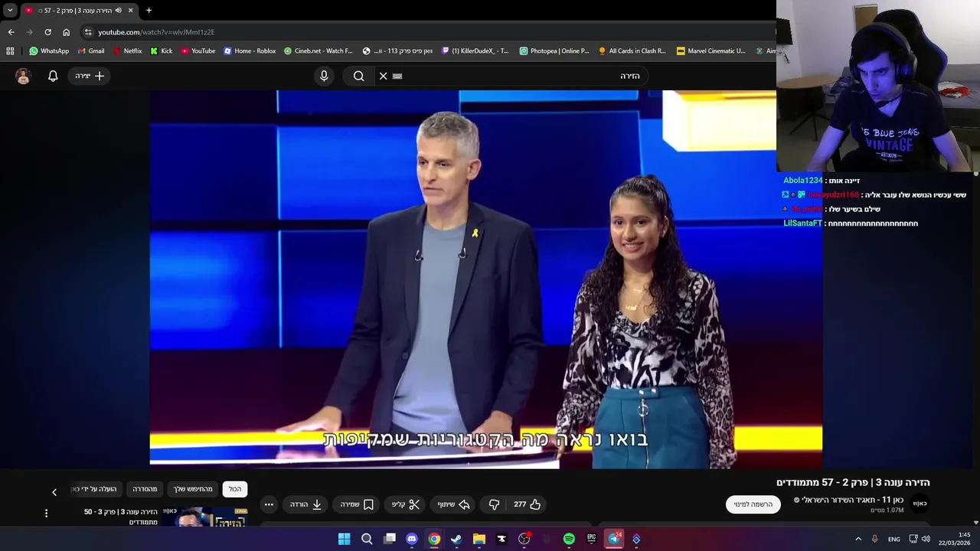Open the Photopea bookmark
Screen dimensions: 980x551
554,51
